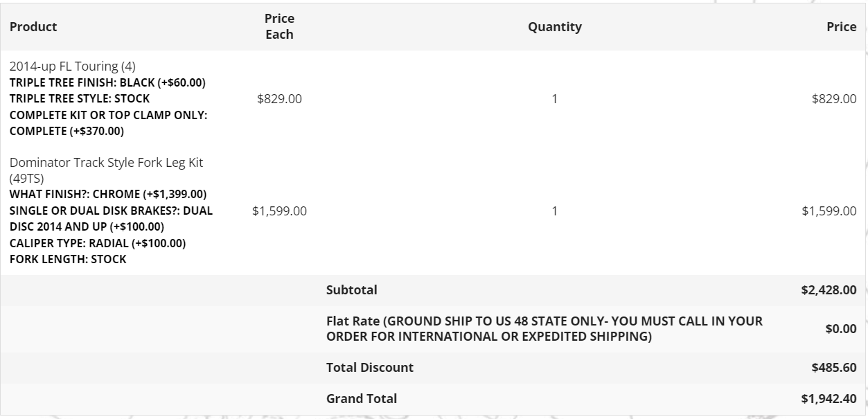Click the Fork Length: Stock option line

[x=68, y=260]
